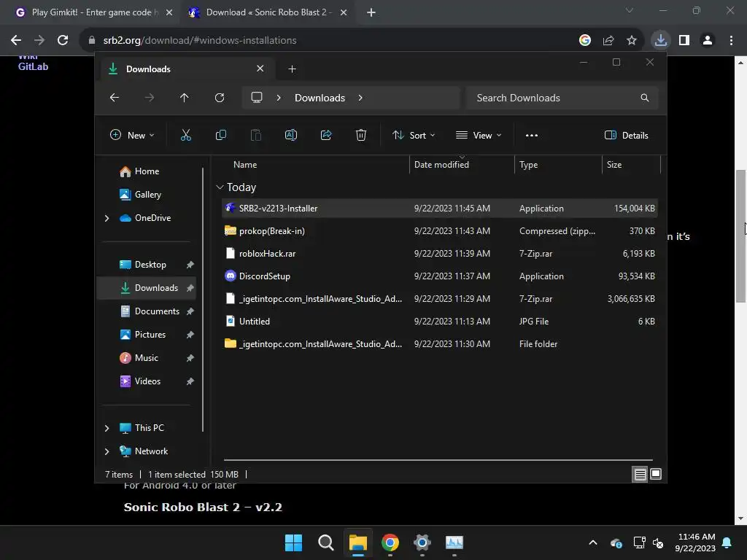Click the Google icon in address bar
This screenshot has width=747, height=560.
click(x=585, y=41)
